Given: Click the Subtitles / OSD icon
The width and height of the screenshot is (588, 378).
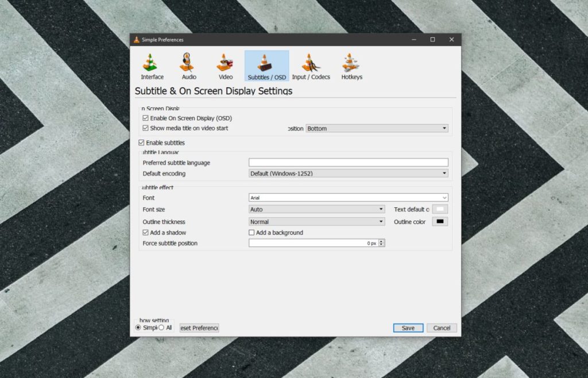Looking at the screenshot, I should tap(266, 65).
